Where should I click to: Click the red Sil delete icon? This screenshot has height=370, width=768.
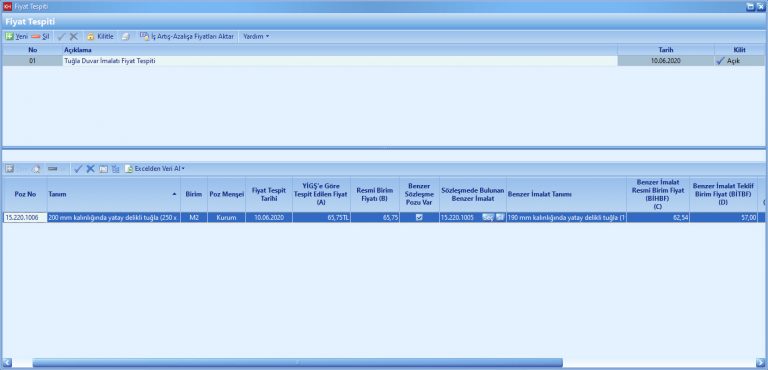(x=35, y=36)
